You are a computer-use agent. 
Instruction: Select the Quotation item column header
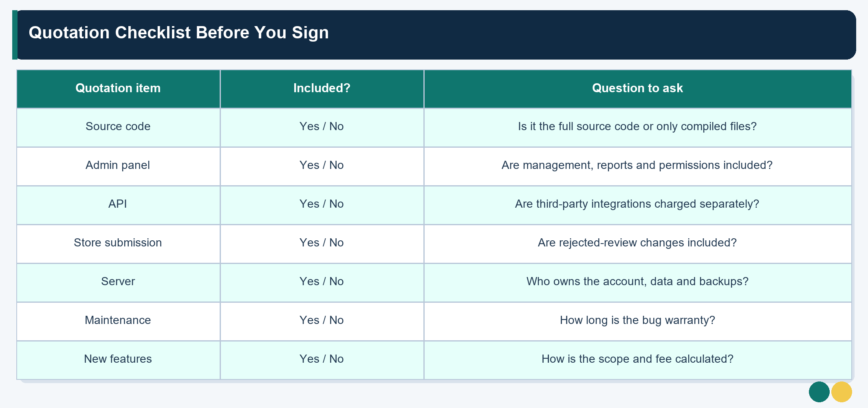click(x=118, y=89)
